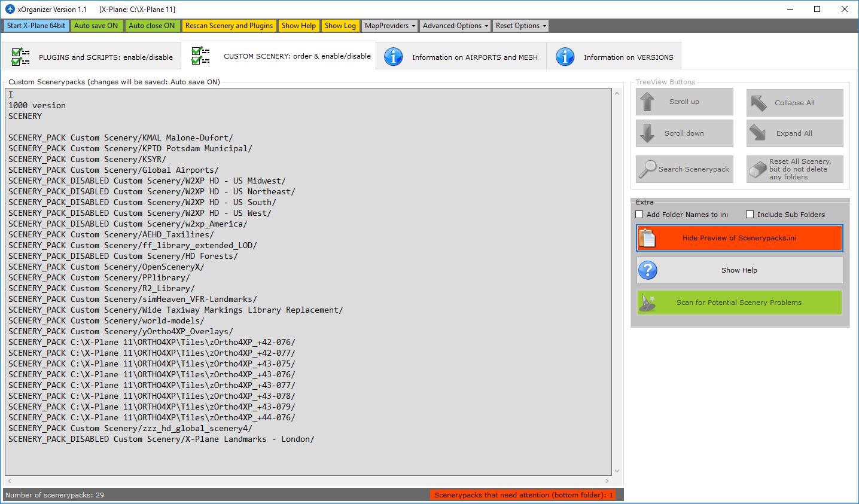Click the Show Log button
859x504 pixels.
(340, 26)
